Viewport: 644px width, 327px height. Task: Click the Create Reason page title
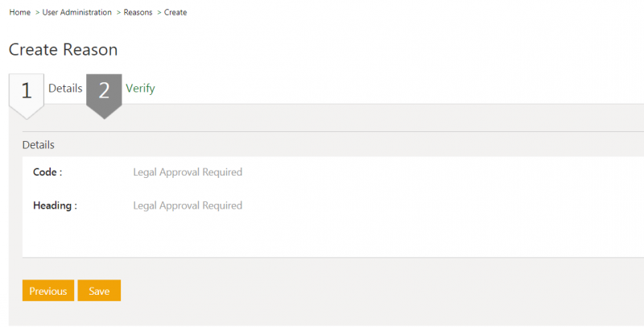point(64,50)
